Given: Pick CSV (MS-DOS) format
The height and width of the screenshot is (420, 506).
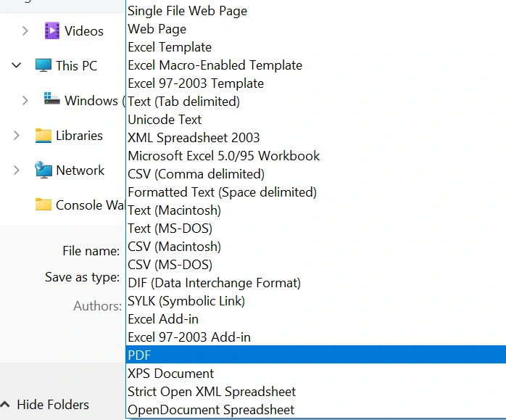Looking at the screenshot, I should (x=316, y=264).
